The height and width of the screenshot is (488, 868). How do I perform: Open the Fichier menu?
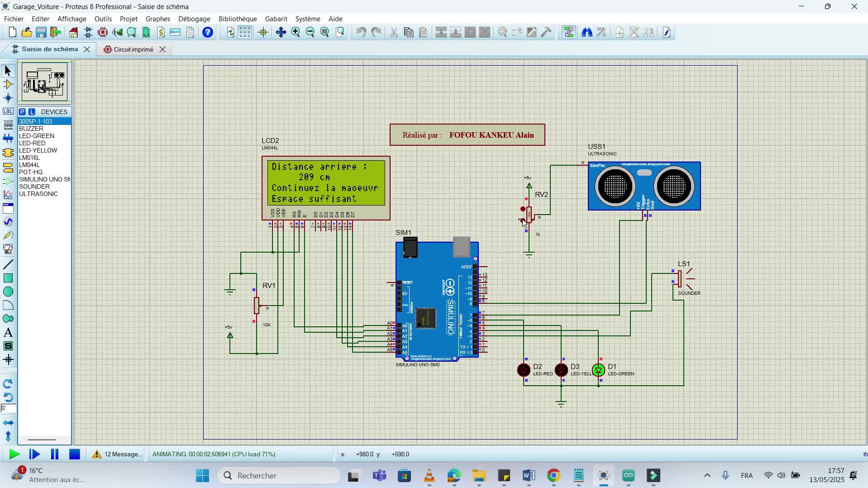[14, 19]
